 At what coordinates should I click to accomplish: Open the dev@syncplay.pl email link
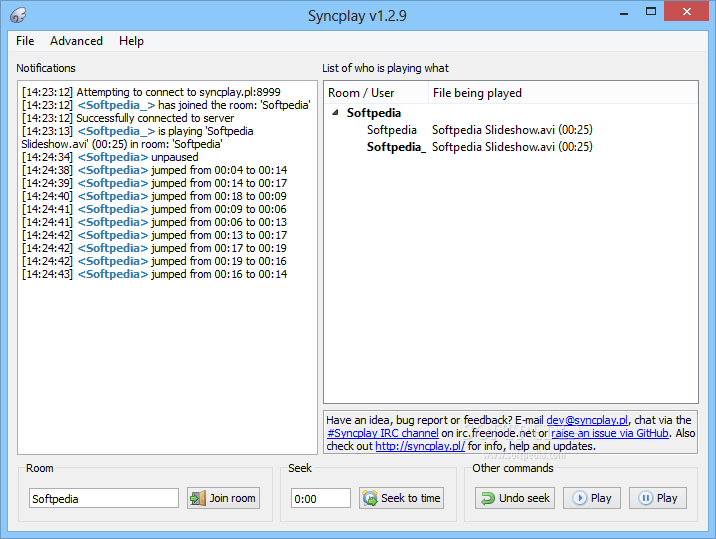coord(587,420)
